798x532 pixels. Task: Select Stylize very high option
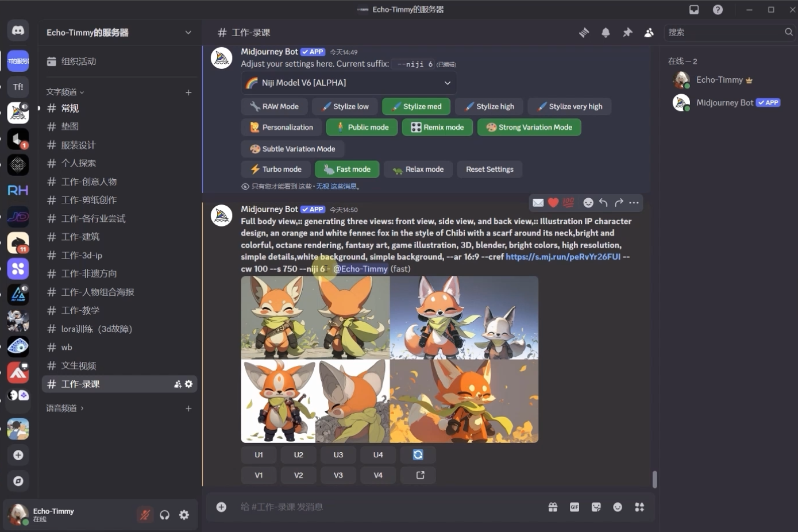[569, 106]
